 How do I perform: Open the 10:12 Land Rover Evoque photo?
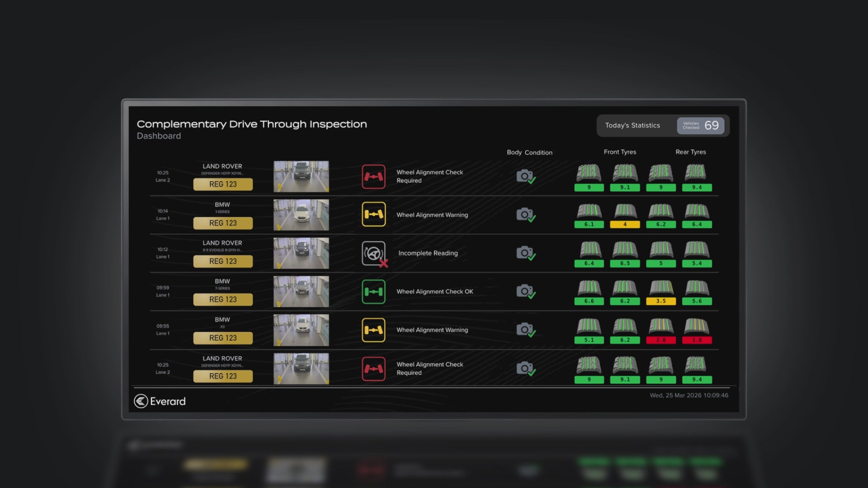point(301,253)
